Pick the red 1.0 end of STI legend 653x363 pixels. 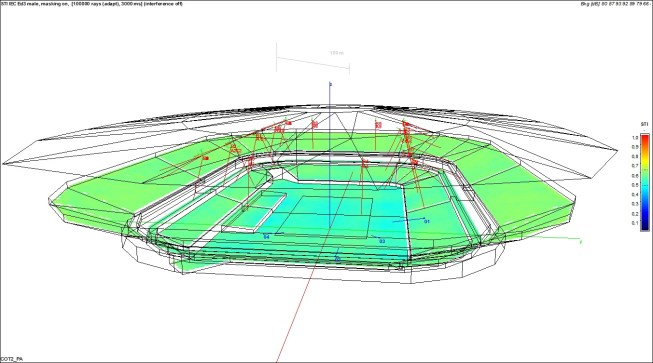point(644,138)
